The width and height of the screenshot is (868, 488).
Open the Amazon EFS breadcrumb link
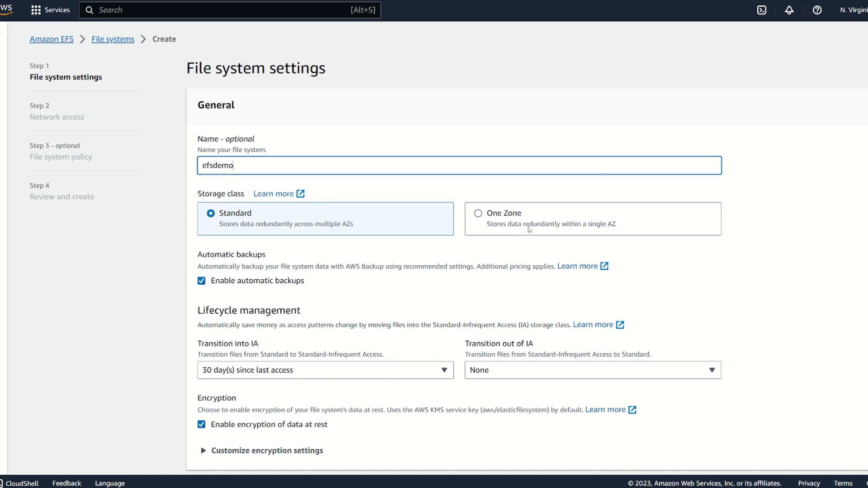point(52,39)
